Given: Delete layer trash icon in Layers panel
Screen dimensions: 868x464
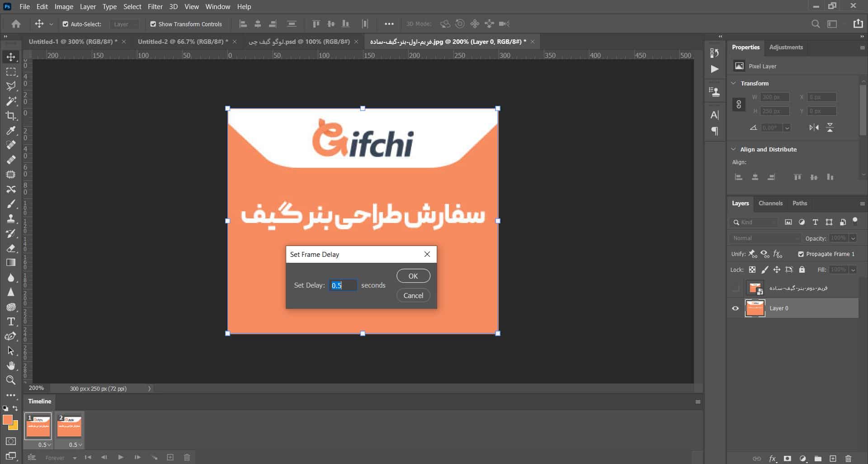Looking at the screenshot, I should (x=848, y=458).
